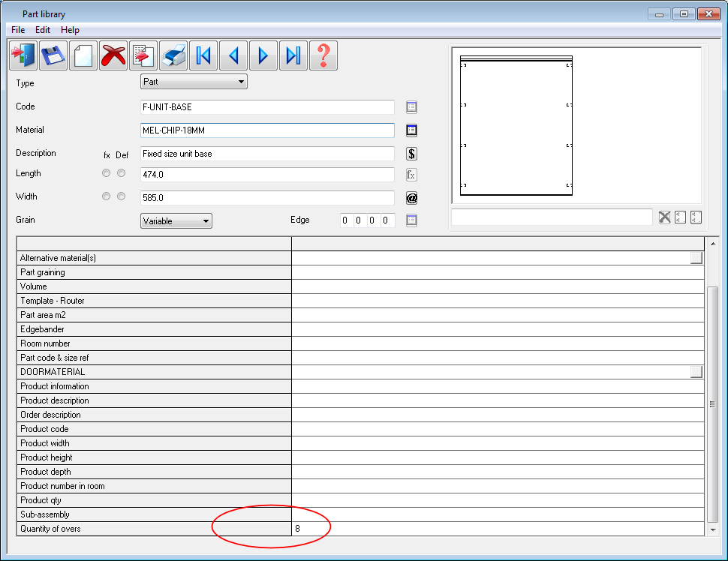Viewport: 728px width, 561px height.
Task: Go to next record arrow
Action: 263,55
